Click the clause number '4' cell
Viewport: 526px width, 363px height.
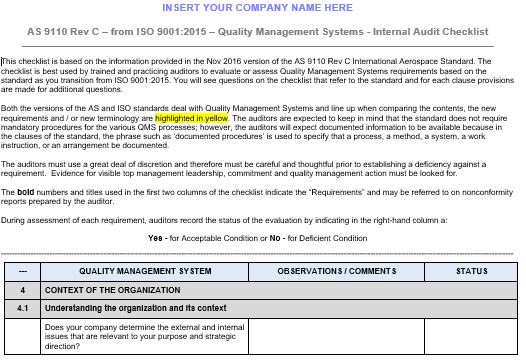pyautogui.click(x=22, y=291)
